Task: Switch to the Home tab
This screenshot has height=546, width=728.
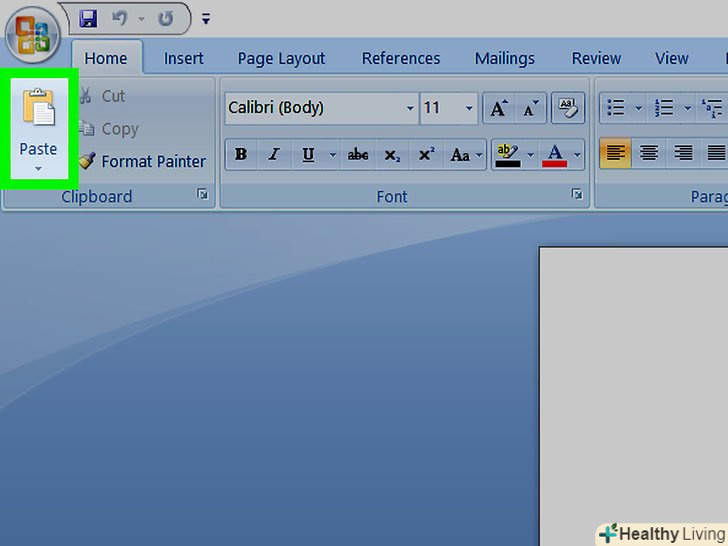Action: click(106, 58)
